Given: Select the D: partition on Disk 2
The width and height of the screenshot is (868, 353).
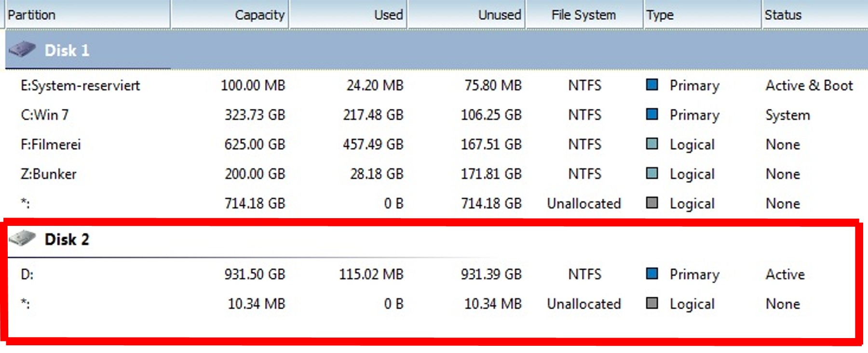Looking at the screenshot, I should (27, 275).
